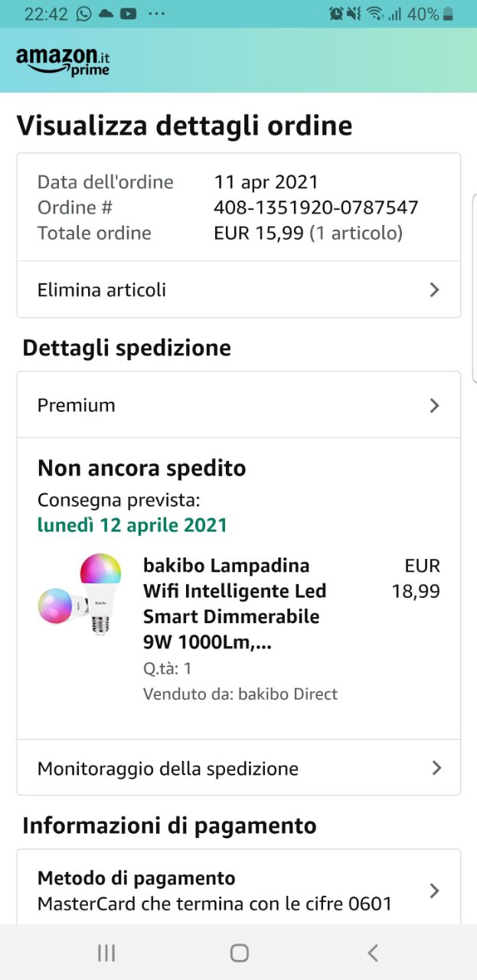Tap the YouTube notification icon in status bar
Viewport: 477px width, 980px height.
point(129,14)
